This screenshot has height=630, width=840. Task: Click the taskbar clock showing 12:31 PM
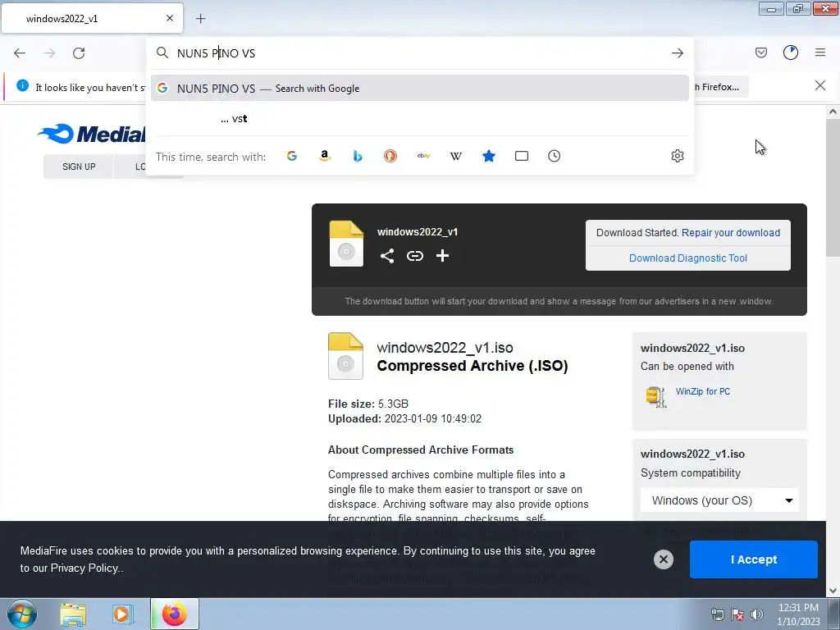click(798, 614)
